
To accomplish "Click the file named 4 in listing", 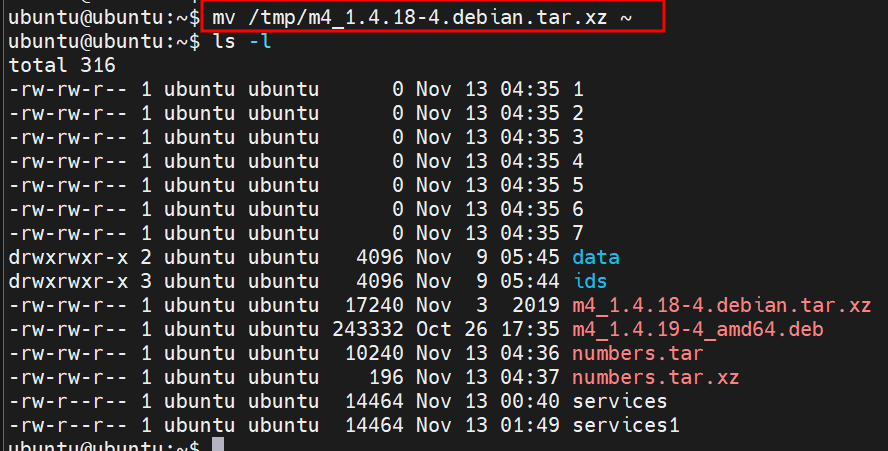I will [x=578, y=161].
